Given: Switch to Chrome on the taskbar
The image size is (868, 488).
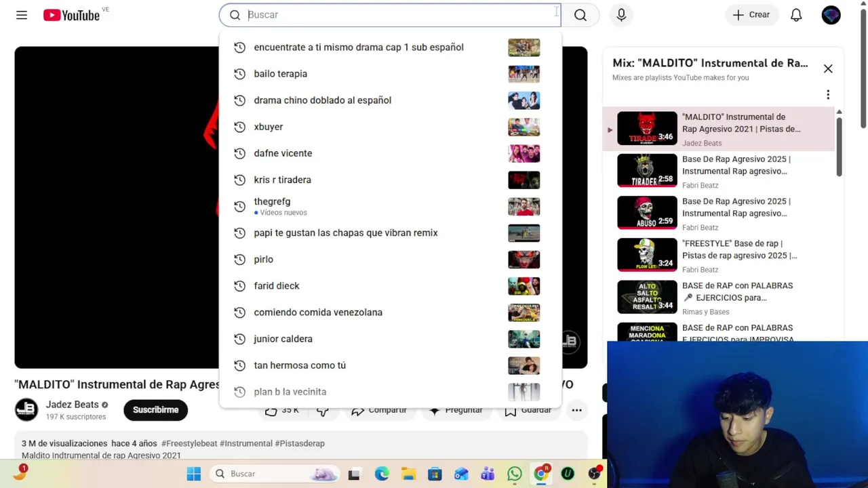Looking at the screenshot, I should (541, 474).
